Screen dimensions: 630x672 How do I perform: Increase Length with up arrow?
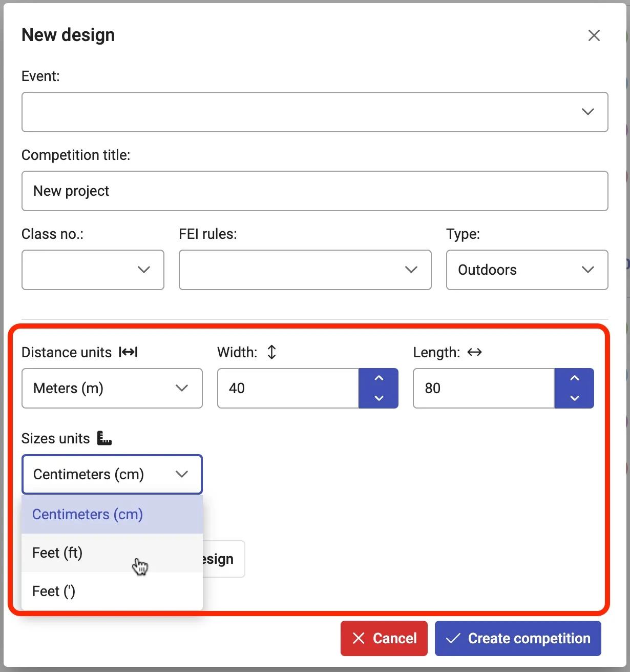574,378
